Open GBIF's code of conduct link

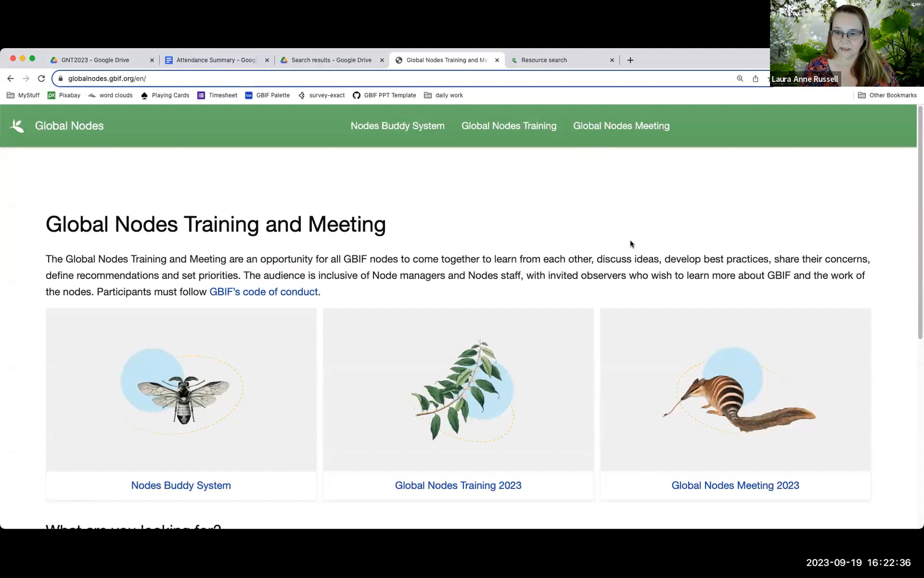pyautogui.click(x=263, y=292)
